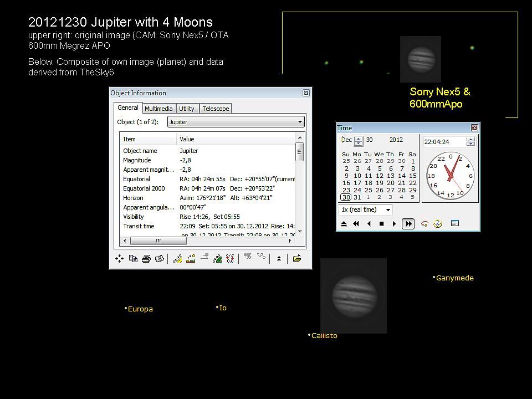Activate fast forward in the Time window
Image resolution: width=532 pixels, height=399 pixels.
pyautogui.click(x=407, y=223)
